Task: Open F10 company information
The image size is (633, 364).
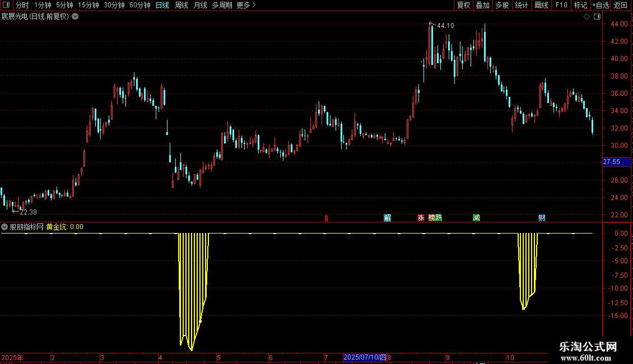Action: (x=561, y=5)
